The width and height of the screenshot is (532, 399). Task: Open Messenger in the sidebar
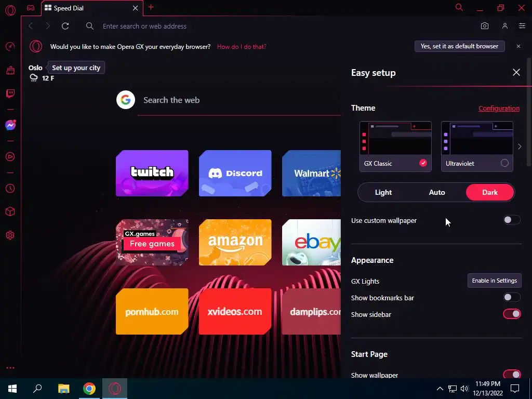click(10, 125)
